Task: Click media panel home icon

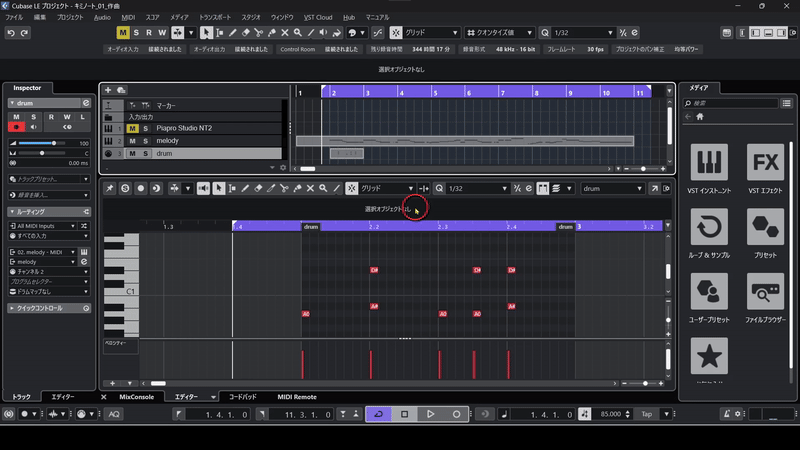Action: pos(700,117)
